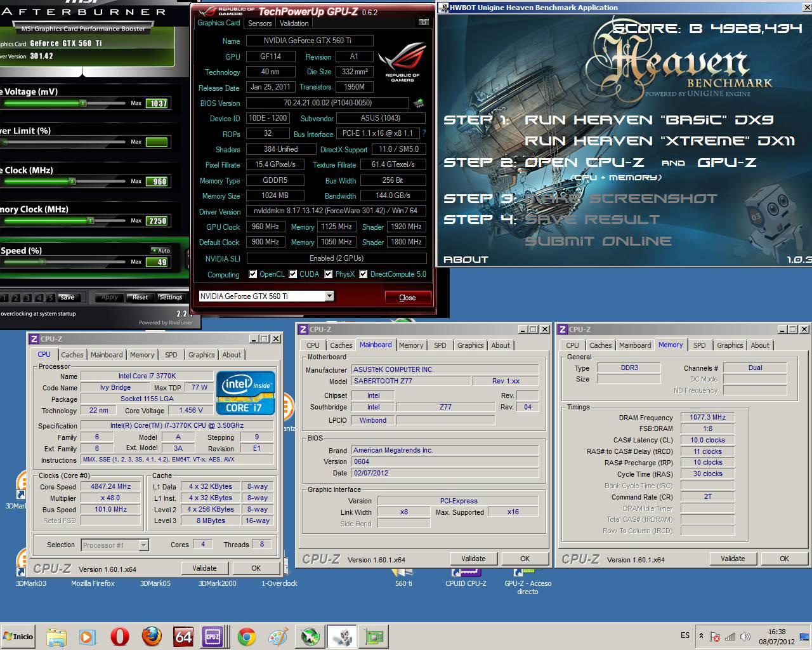Show hidden tray icons arrow
Screen dimensions: 812x650
pos(701,635)
